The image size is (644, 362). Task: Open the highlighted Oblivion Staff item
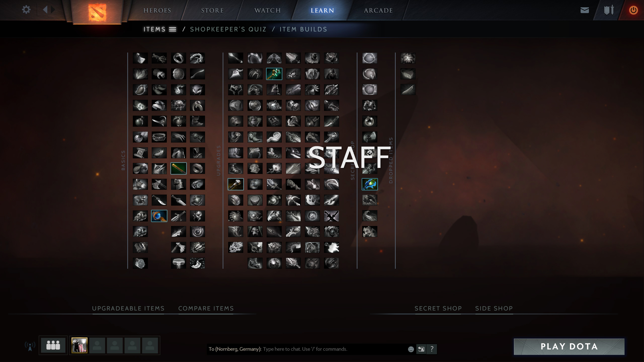[x=235, y=184]
